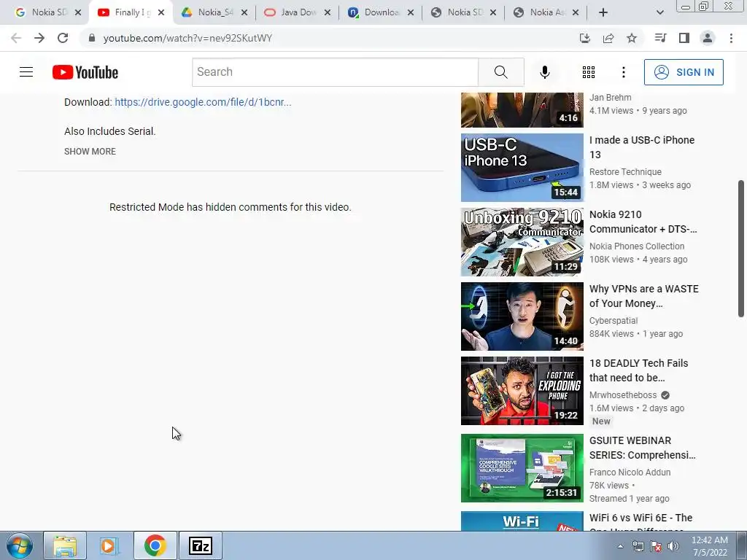Open Windows Media Player taskbar icon

[109, 545]
